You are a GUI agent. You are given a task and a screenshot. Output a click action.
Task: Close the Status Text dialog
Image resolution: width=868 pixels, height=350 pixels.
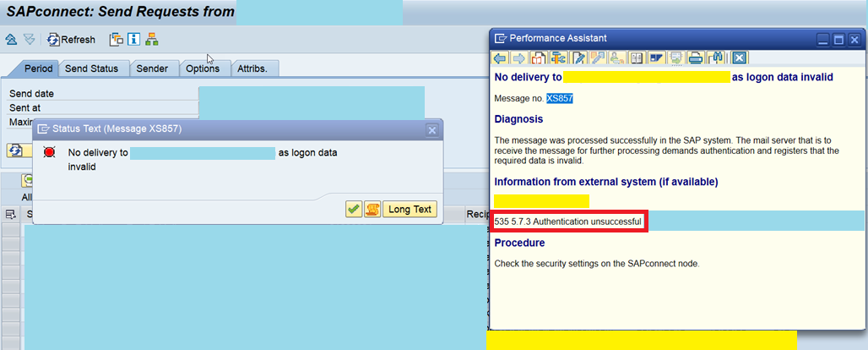click(431, 130)
